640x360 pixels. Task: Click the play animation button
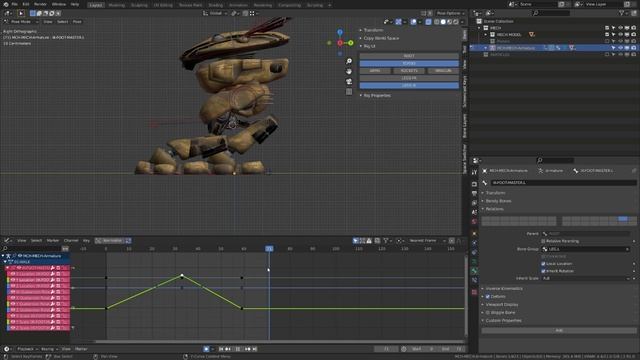coord(238,349)
